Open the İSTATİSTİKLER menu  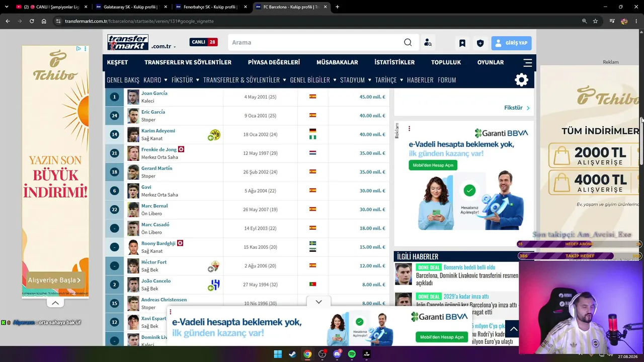[x=394, y=62]
